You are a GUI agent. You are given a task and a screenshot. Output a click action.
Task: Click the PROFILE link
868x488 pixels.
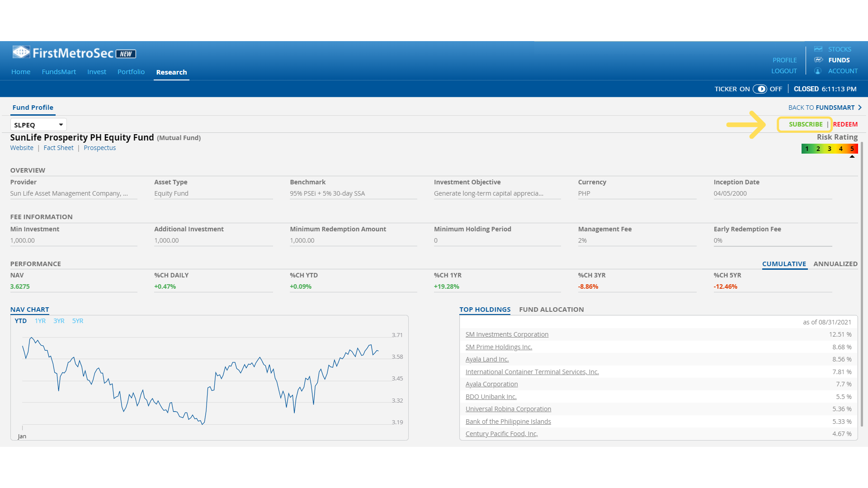pos(784,60)
